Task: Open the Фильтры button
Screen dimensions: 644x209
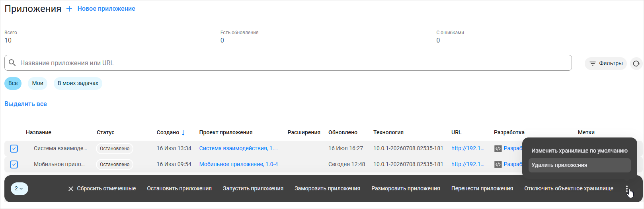Action: pos(606,64)
